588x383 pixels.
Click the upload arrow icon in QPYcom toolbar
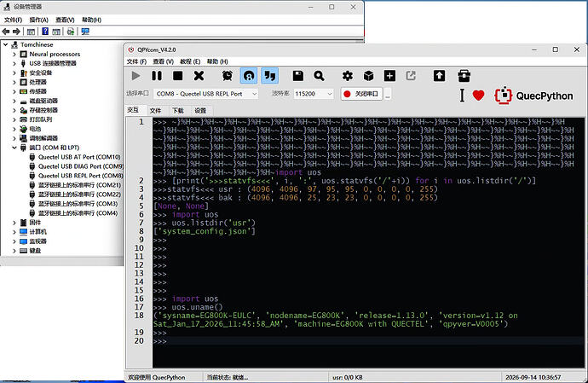pyautogui.click(x=439, y=76)
